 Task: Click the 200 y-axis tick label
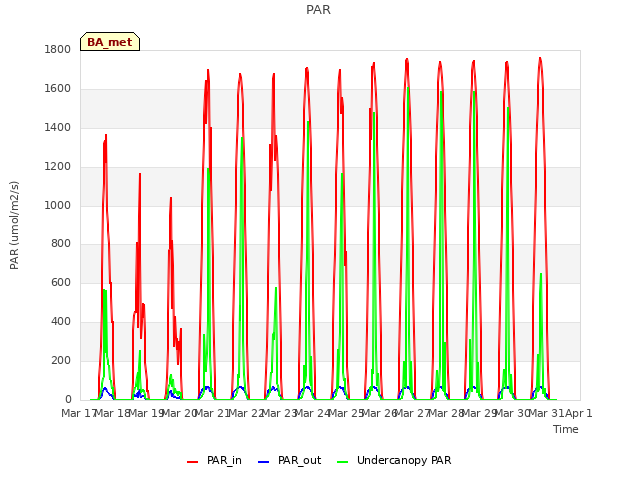click(x=61, y=361)
